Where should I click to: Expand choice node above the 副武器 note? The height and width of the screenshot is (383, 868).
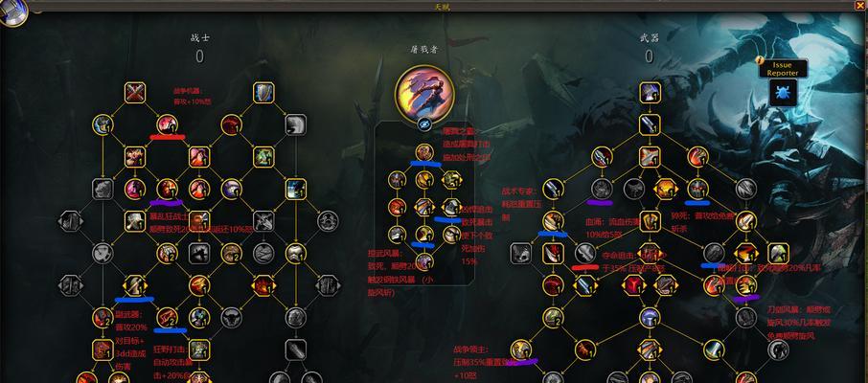134,285
